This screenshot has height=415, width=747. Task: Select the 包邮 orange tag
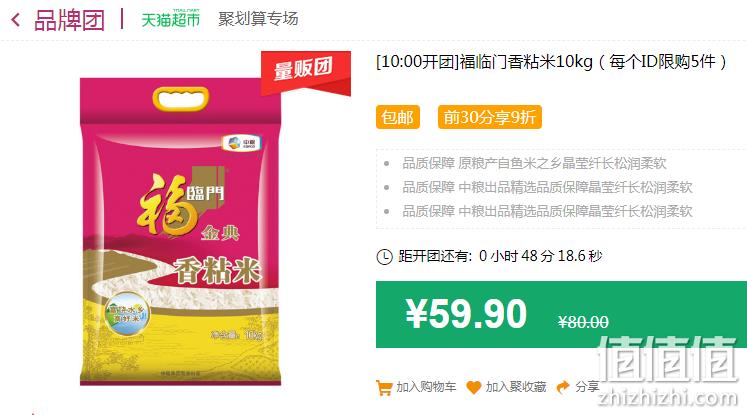click(398, 117)
